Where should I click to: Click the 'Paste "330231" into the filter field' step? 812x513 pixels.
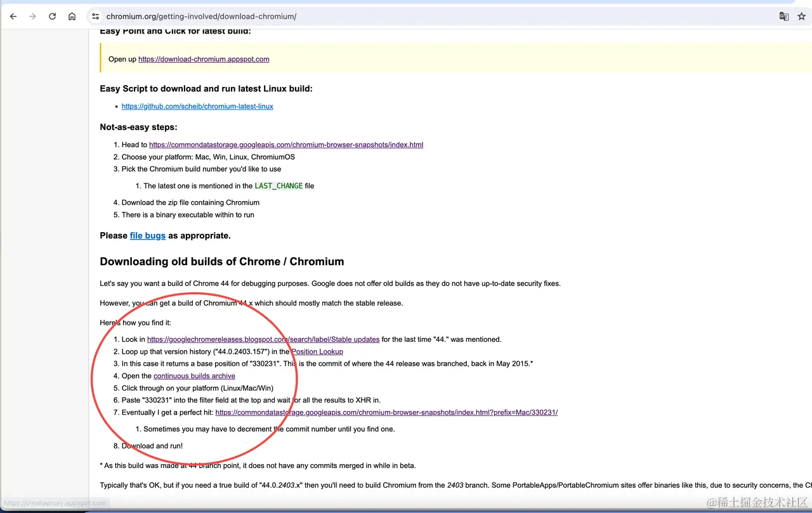click(251, 400)
